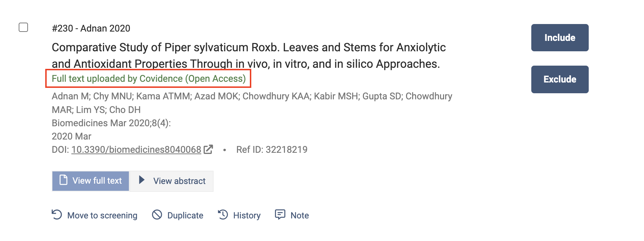Click the Move to screening undo-arrow icon
The image size is (644, 241).
click(x=57, y=215)
